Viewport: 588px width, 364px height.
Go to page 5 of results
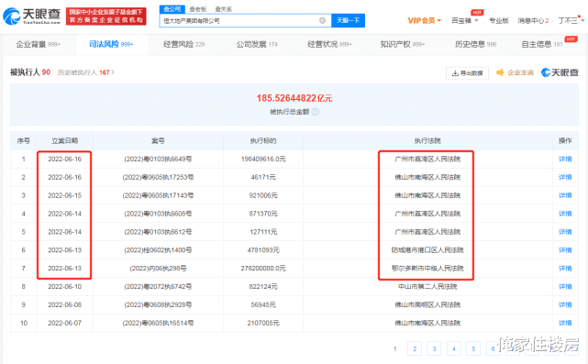tap(473, 348)
